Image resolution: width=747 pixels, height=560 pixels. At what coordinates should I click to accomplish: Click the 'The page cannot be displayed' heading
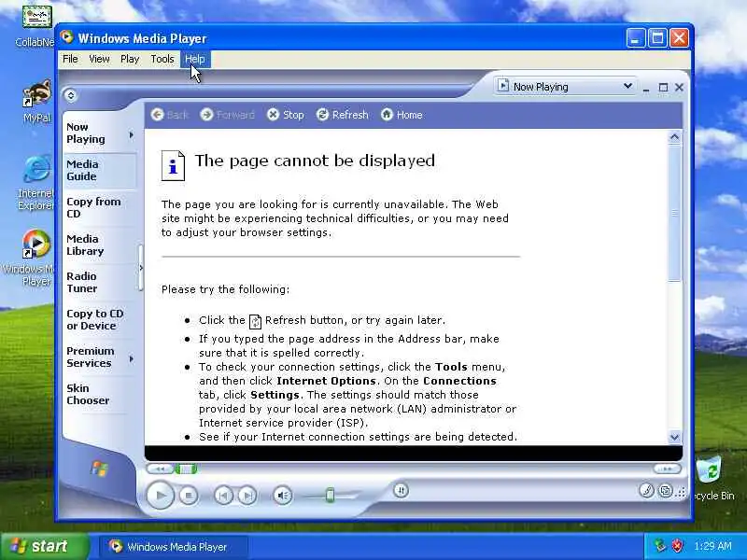[315, 161]
